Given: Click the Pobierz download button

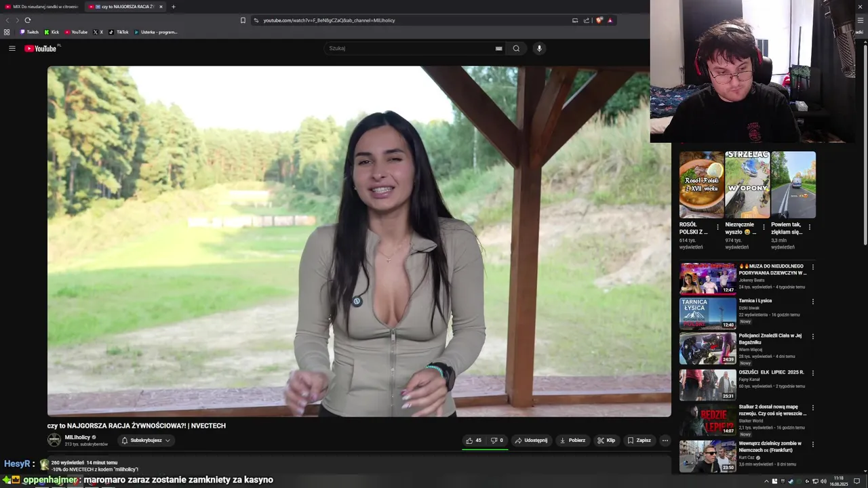Looking at the screenshot, I should [x=572, y=441].
